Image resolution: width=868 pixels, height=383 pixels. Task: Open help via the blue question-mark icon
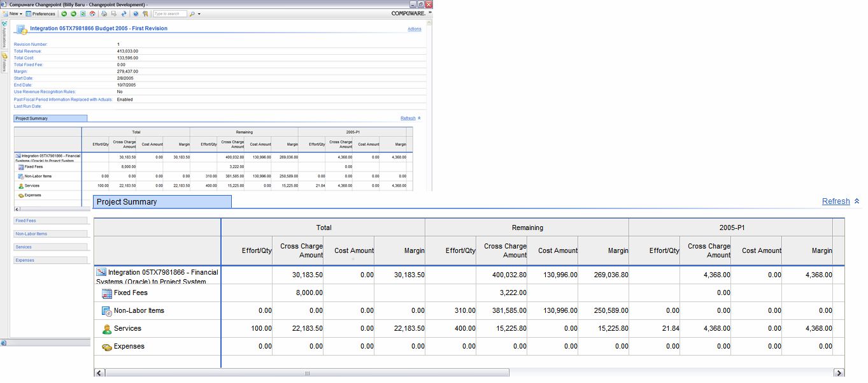tap(136, 13)
